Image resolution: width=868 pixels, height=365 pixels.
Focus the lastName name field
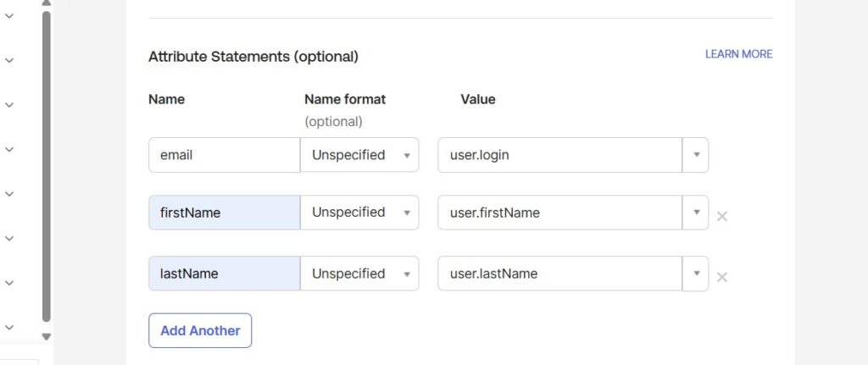click(x=224, y=274)
